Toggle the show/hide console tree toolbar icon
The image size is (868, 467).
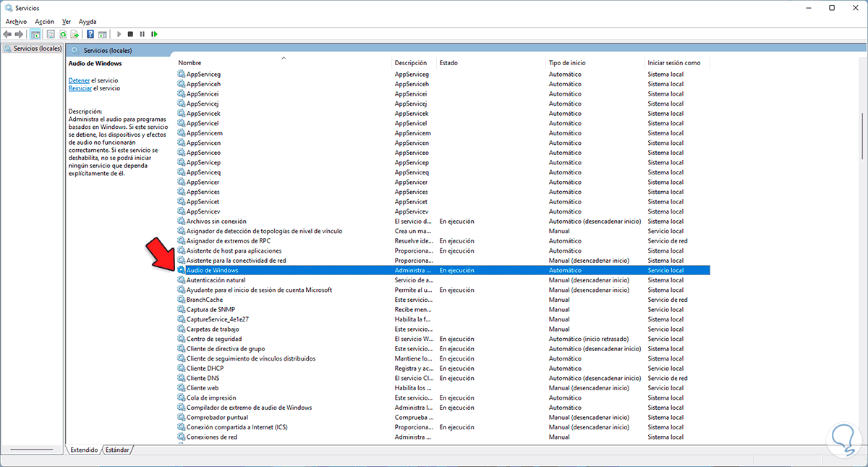pyautogui.click(x=35, y=34)
